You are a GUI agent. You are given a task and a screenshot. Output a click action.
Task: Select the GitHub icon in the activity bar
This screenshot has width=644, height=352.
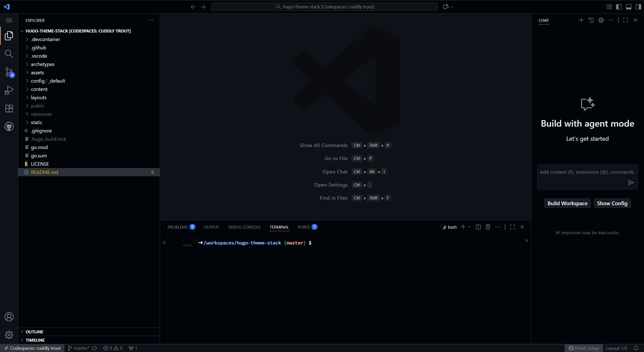tap(9, 126)
